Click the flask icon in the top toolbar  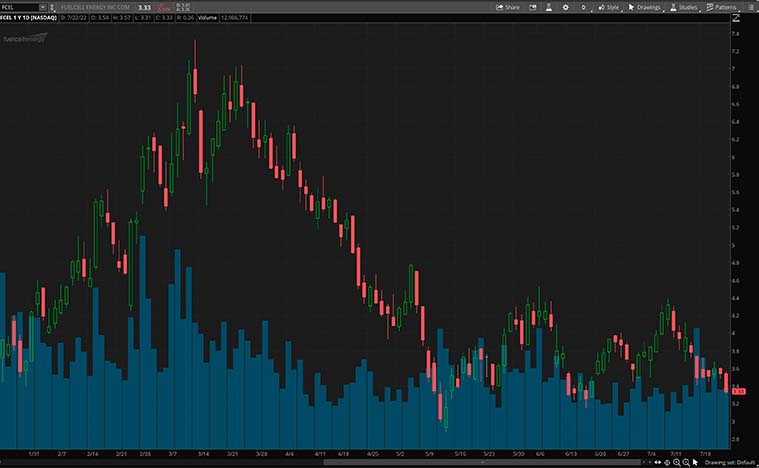pos(548,7)
